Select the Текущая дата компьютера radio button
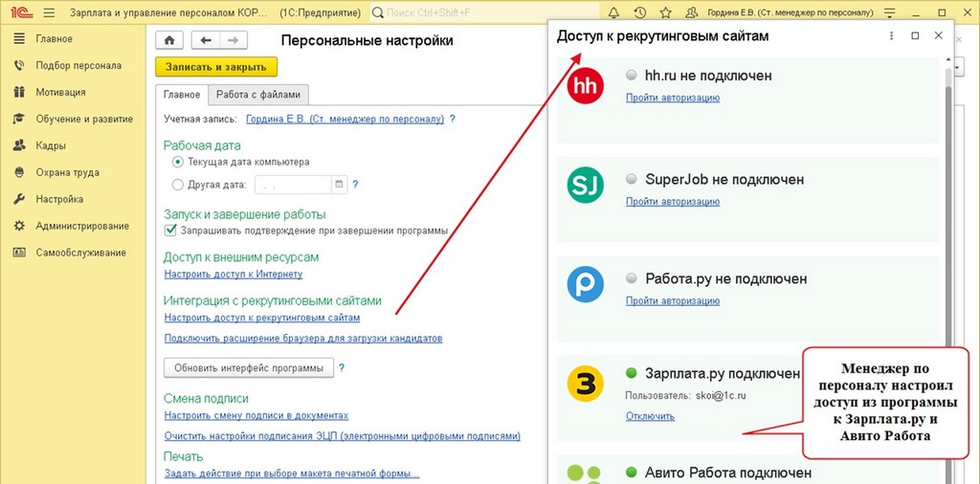 [x=177, y=162]
